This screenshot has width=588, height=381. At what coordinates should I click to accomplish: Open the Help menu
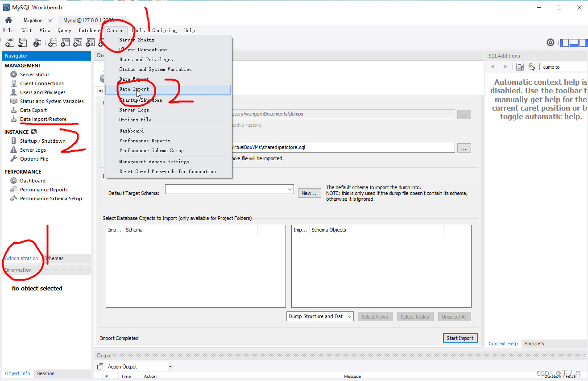(x=190, y=30)
